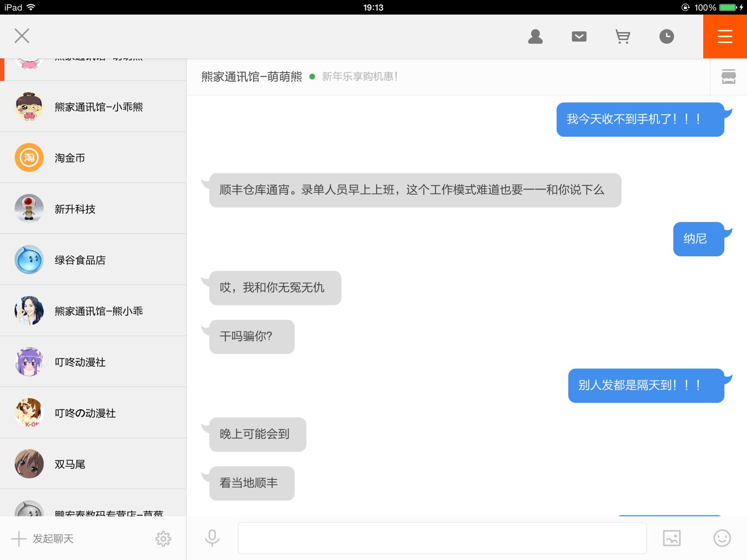Open the 双马尾 conversation

(x=93, y=464)
